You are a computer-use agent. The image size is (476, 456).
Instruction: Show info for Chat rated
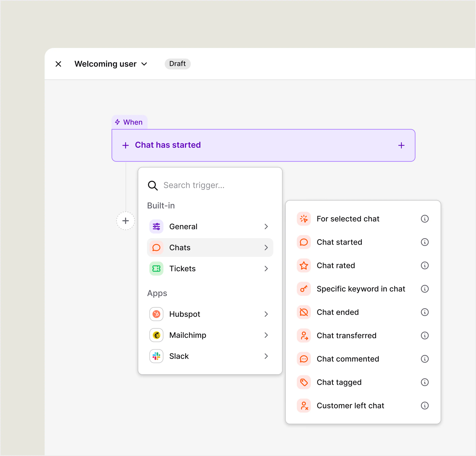[424, 265]
